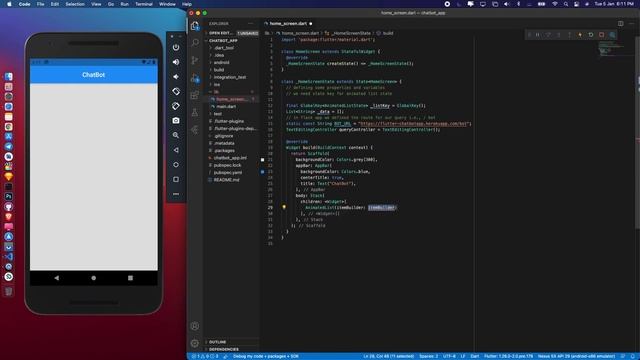Split the editor right
This screenshot has height=360, width=640.
[x=620, y=24]
